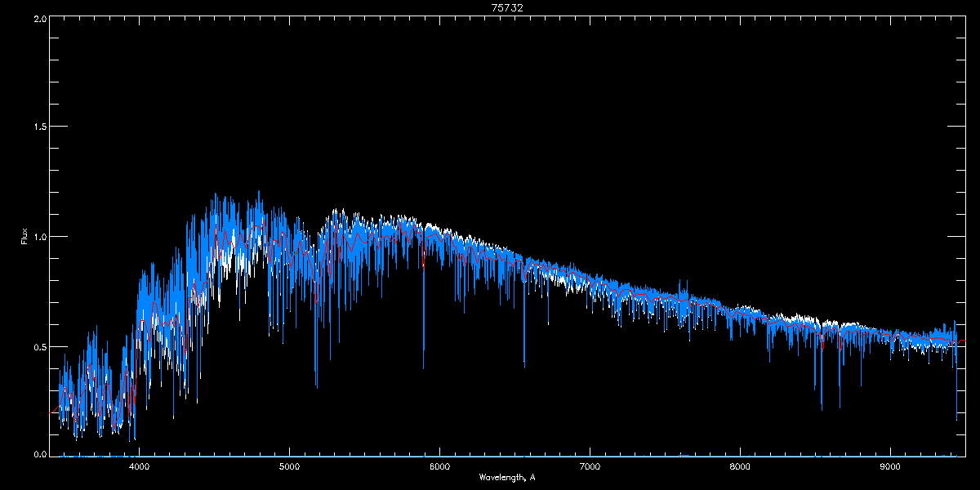Screen dimensions: 980x490
Task: Click the plot title 75732
Action: 507,7
